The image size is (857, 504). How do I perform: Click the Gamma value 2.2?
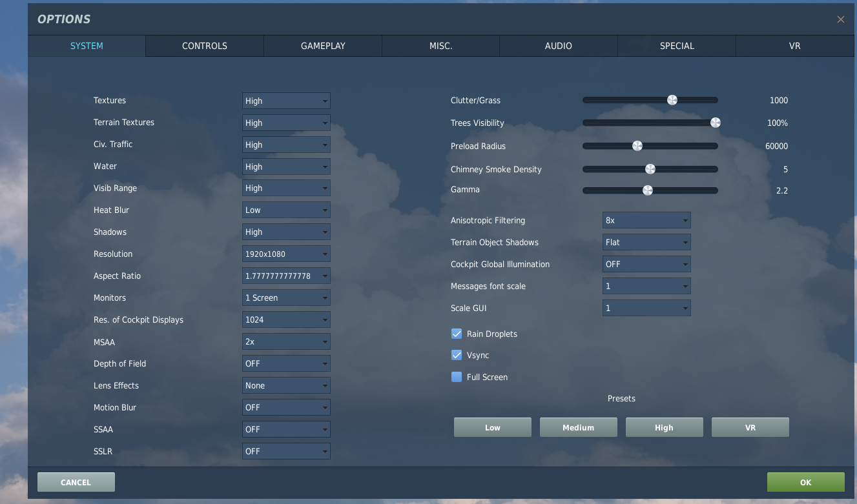(x=782, y=190)
